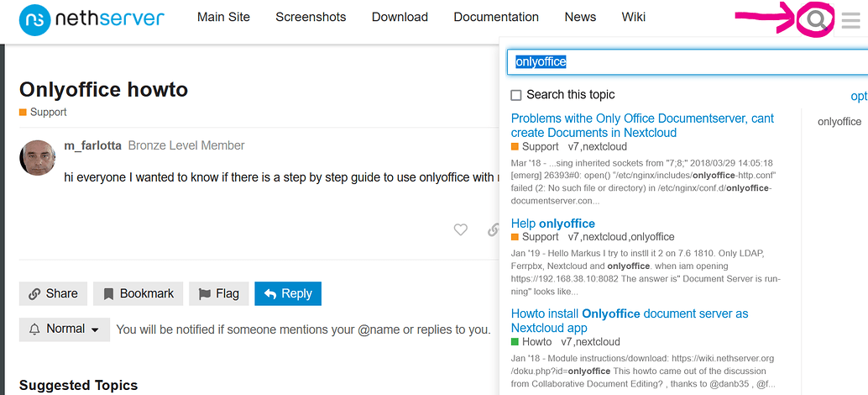The height and width of the screenshot is (395, 868).
Task: Click the search magnifier icon
Action: (x=817, y=20)
